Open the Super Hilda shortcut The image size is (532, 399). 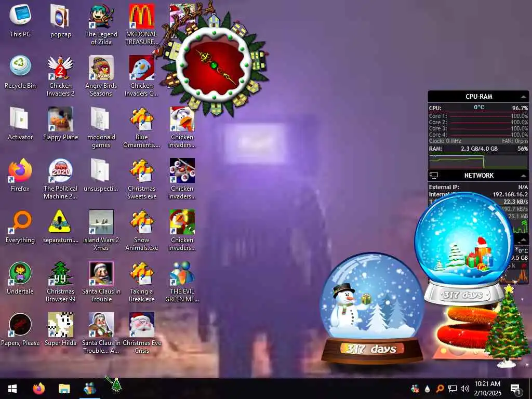(x=60, y=329)
